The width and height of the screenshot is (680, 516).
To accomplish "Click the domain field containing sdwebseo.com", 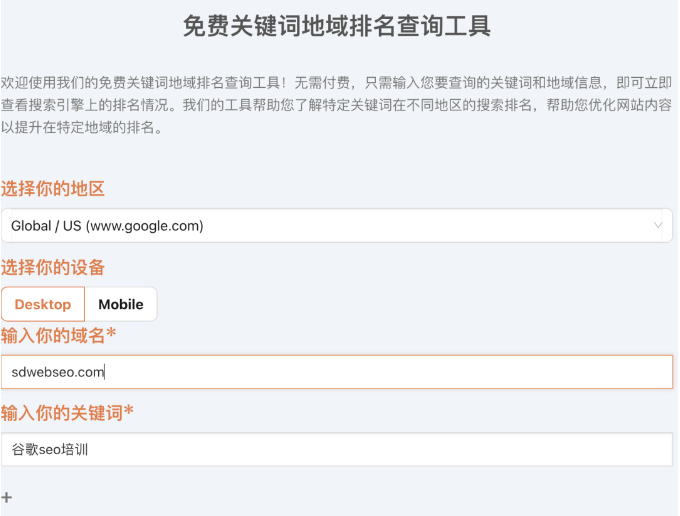I will pyautogui.click(x=336, y=372).
